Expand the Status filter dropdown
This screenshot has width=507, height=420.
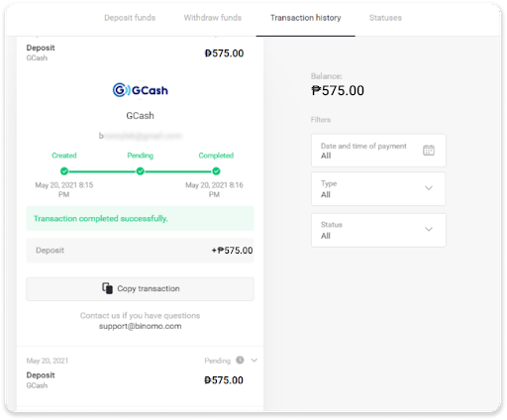(378, 230)
